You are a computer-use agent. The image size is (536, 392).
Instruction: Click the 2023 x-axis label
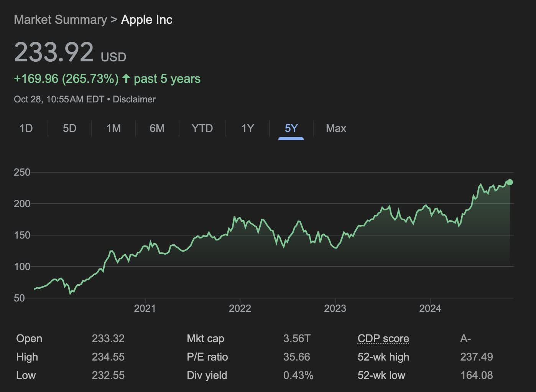click(x=335, y=308)
